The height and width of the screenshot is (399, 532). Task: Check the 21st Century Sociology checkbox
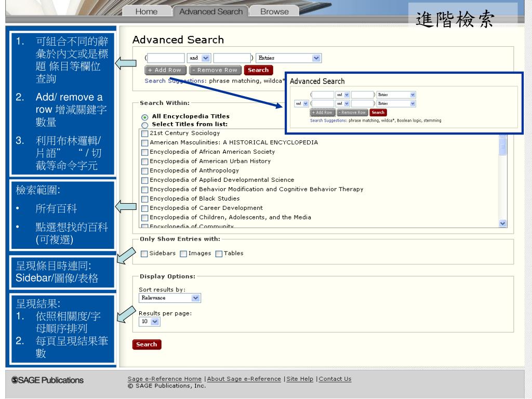pyautogui.click(x=145, y=134)
